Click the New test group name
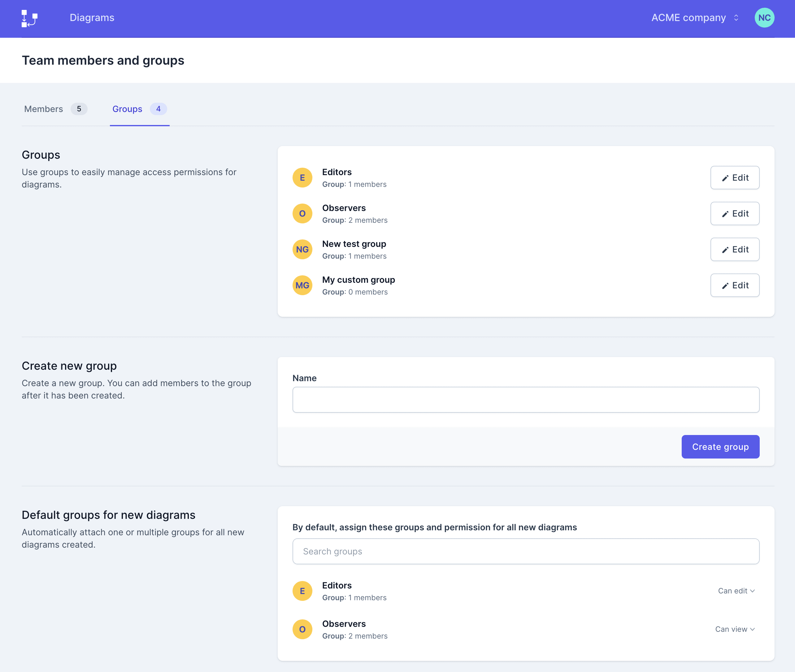 pos(354,244)
